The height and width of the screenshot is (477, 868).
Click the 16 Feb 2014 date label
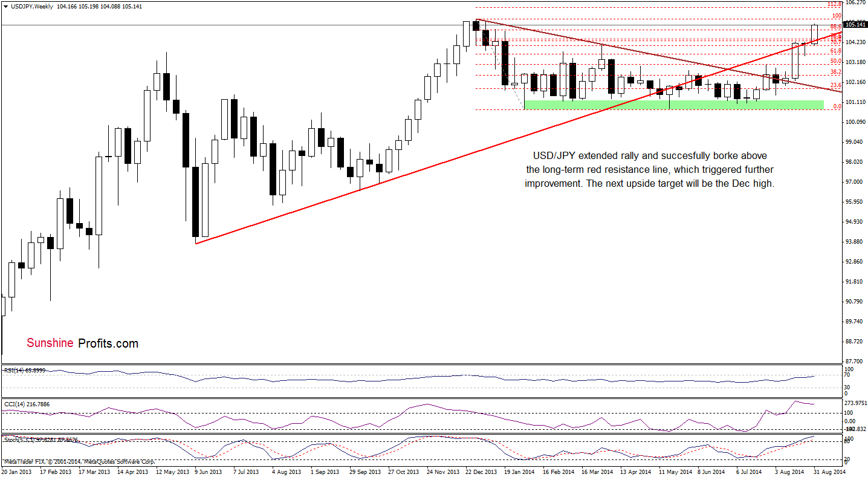[559, 471]
